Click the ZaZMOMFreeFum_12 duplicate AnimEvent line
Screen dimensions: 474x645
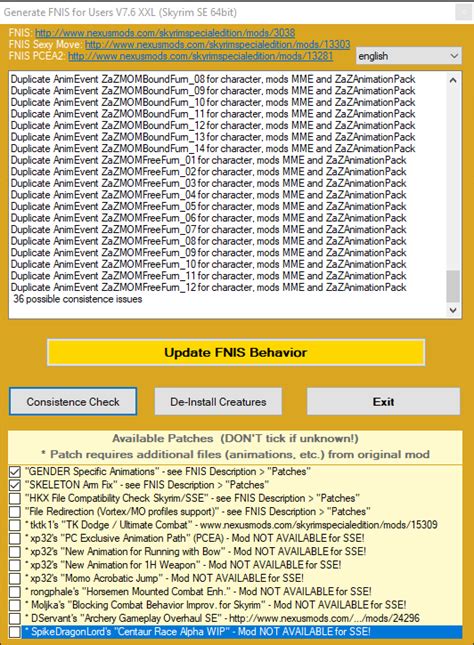[x=208, y=287]
